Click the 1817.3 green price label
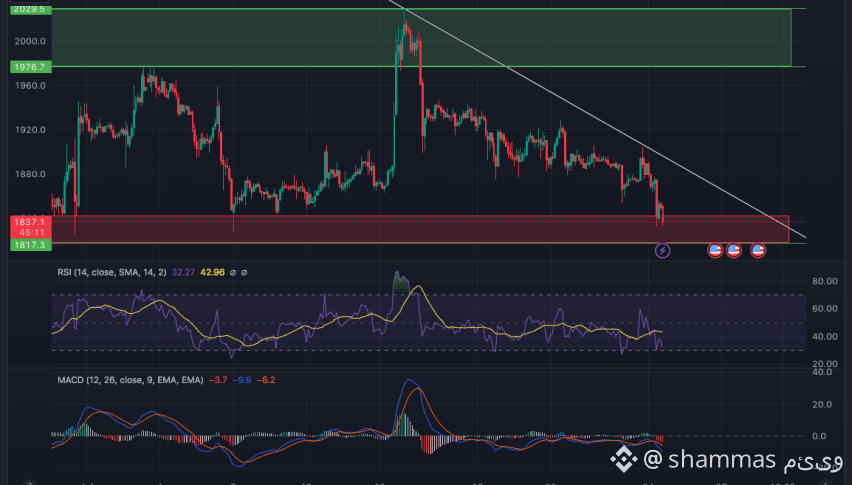 click(30, 245)
